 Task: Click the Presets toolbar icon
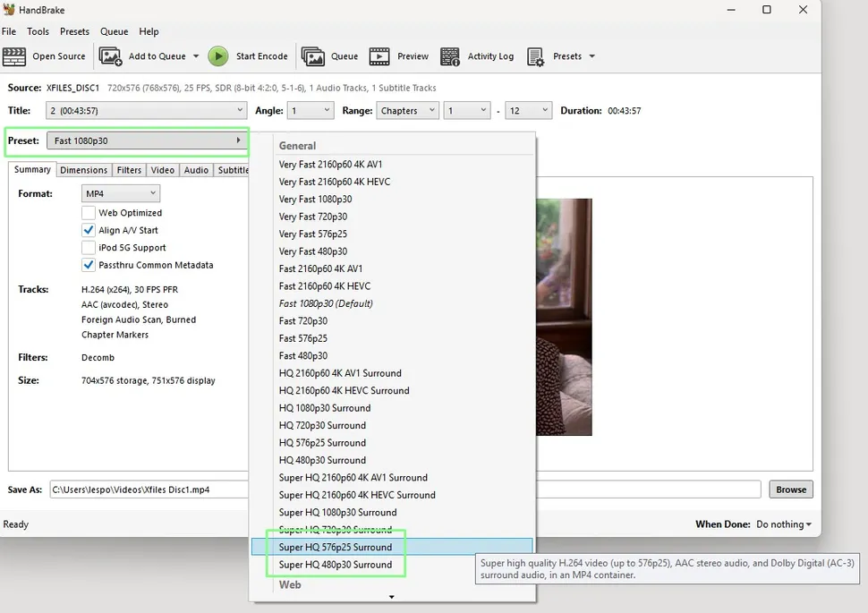(536, 56)
